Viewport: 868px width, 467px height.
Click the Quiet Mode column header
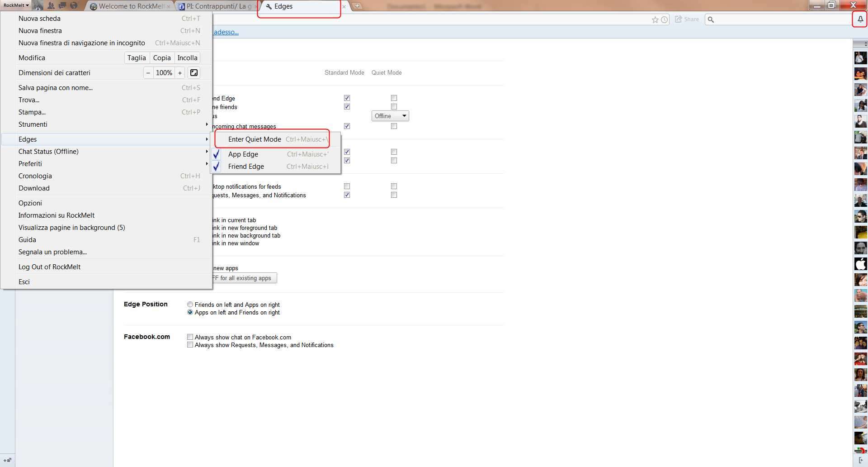pos(387,72)
